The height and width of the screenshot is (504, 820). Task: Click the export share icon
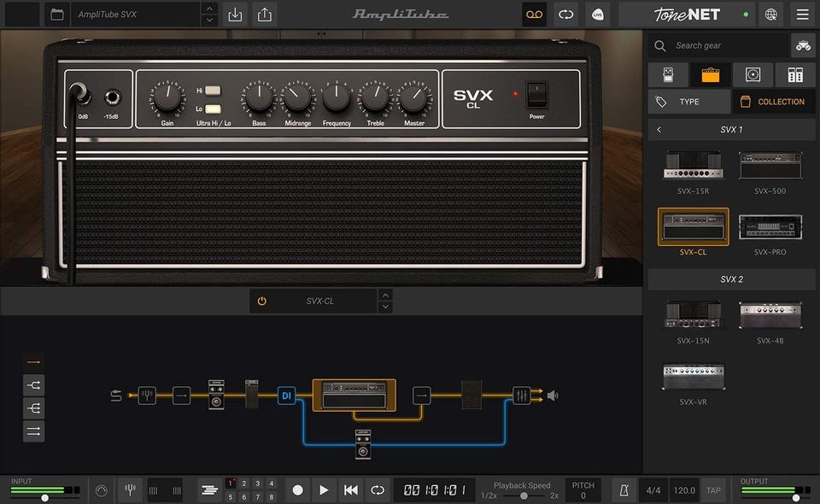264,15
